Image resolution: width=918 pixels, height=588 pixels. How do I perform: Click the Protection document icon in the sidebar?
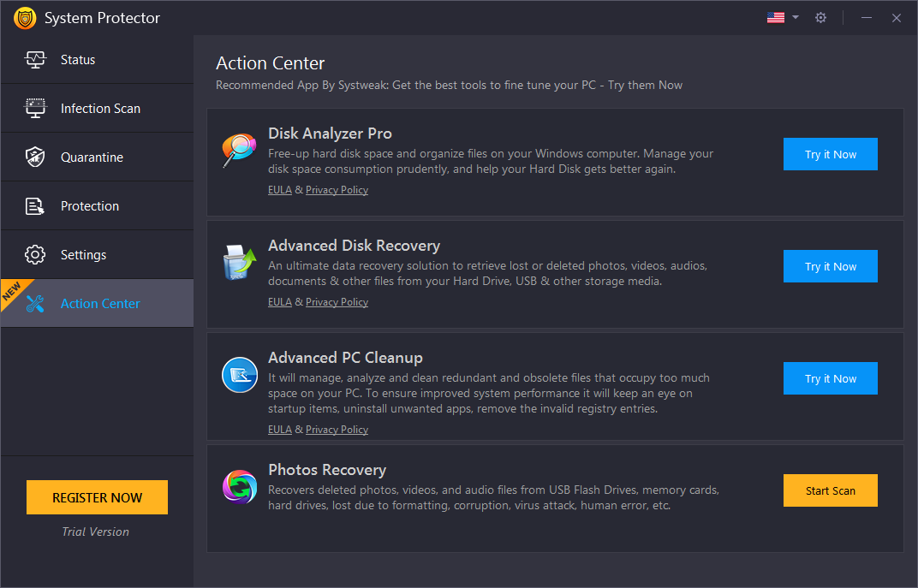35,205
